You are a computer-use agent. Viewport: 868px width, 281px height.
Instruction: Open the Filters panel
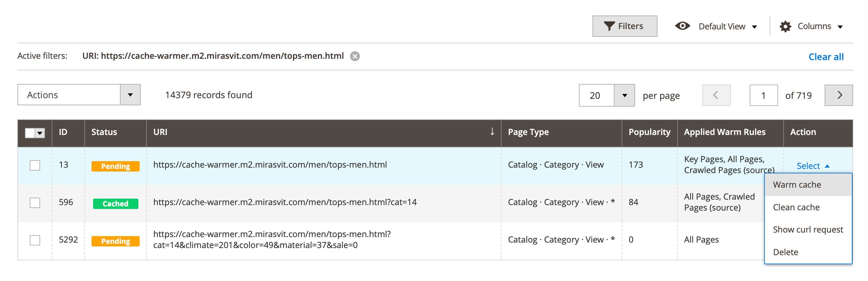[x=624, y=26]
